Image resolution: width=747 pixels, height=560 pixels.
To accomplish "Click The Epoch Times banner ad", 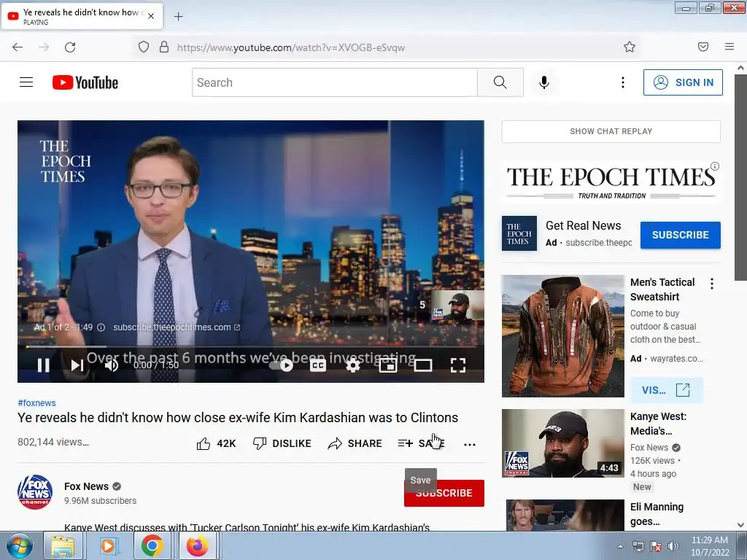I will pos(611,182).
